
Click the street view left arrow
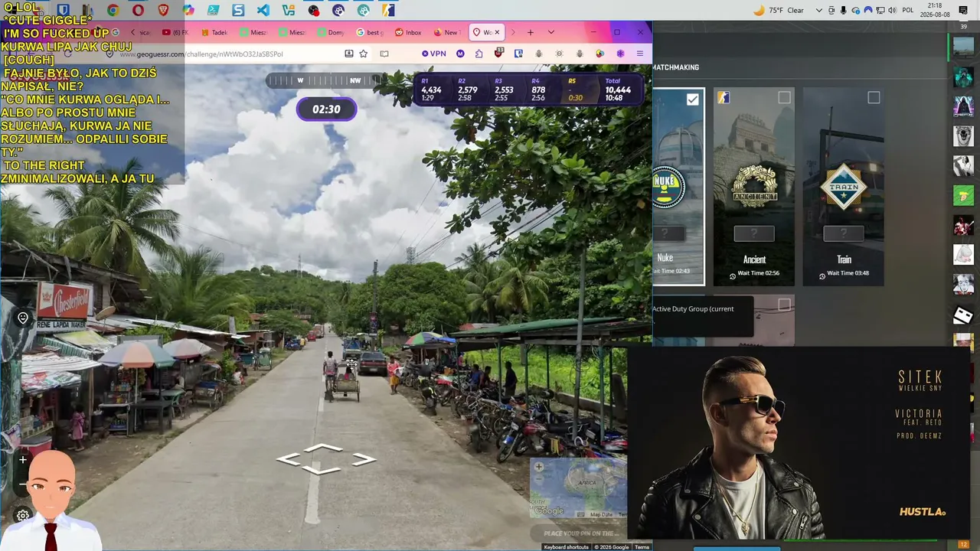click(289, 459)
